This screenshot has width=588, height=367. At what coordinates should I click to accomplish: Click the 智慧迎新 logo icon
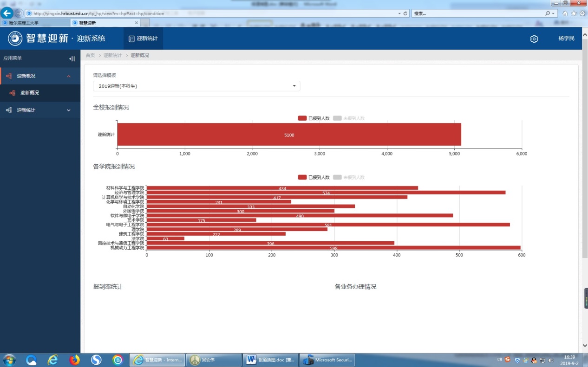click(15, 39)
